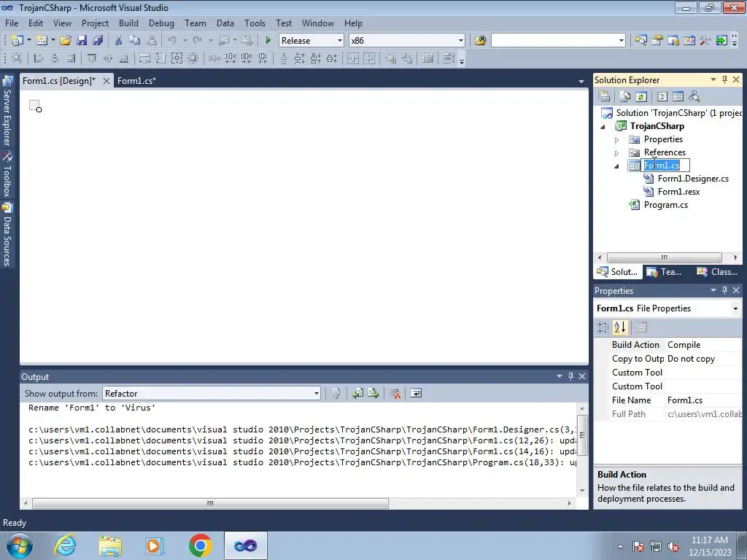Expand the Properties folder node
Viewport: 747px width, 560px height.
point(616,140)
